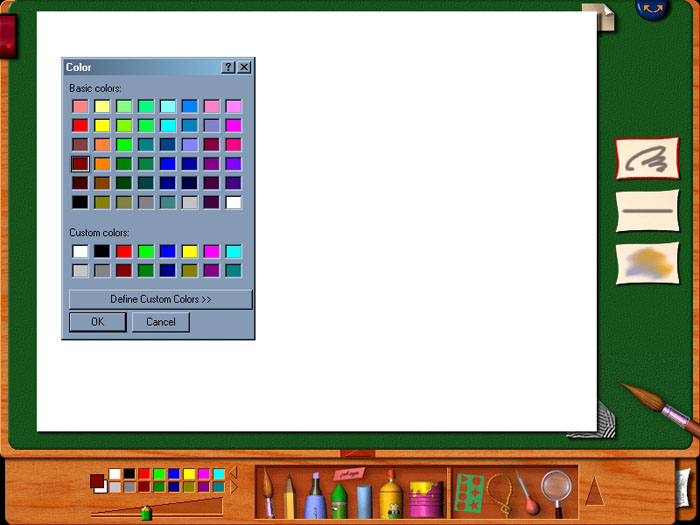Select the magnifying glass zoom tool

(x=557, y=490)
